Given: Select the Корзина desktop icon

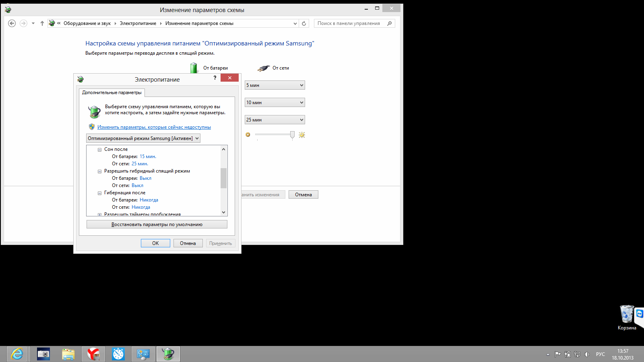Looking at the screenshot, I should [x=627, y=317].
